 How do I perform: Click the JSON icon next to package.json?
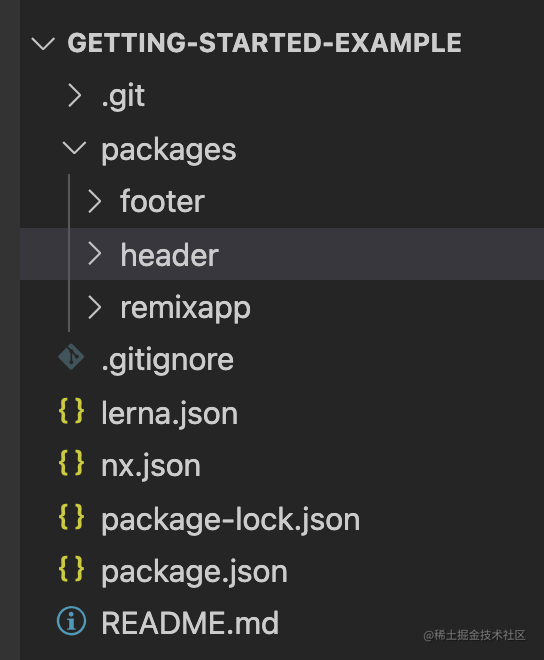[71, 569]
